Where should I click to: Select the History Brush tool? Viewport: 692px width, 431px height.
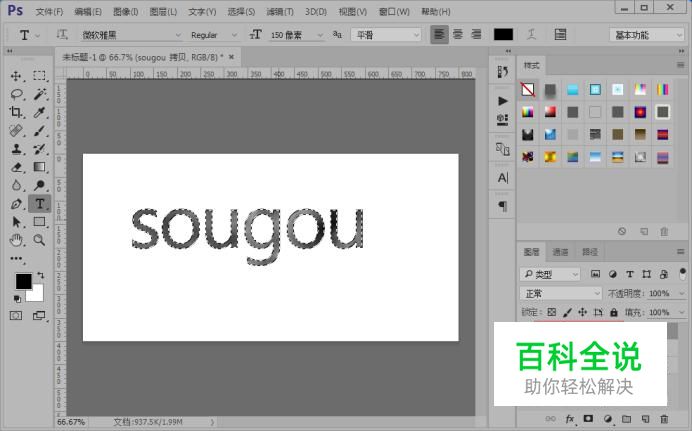pyautogui.click(x=39, y=149)
